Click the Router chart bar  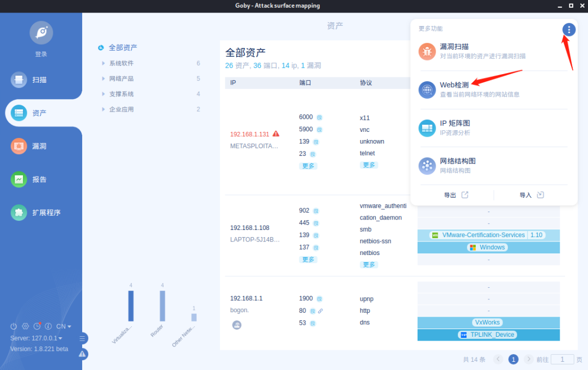pos(162,306)
